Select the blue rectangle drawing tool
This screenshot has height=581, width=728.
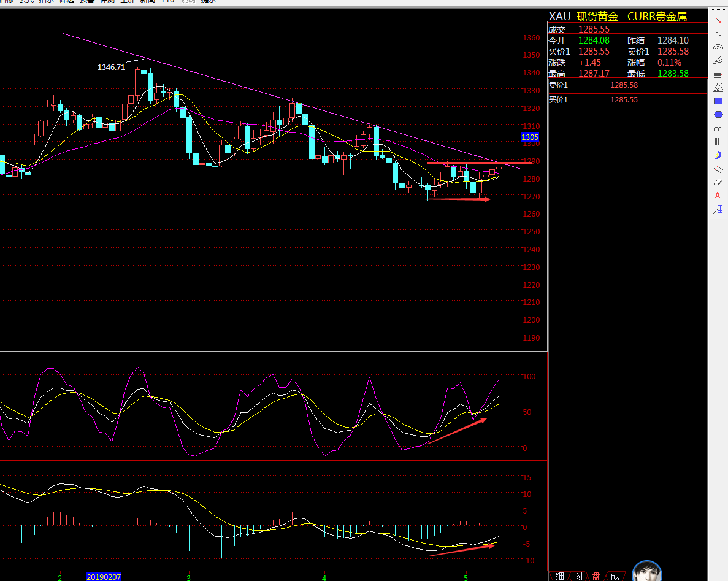tap(718, 101)
